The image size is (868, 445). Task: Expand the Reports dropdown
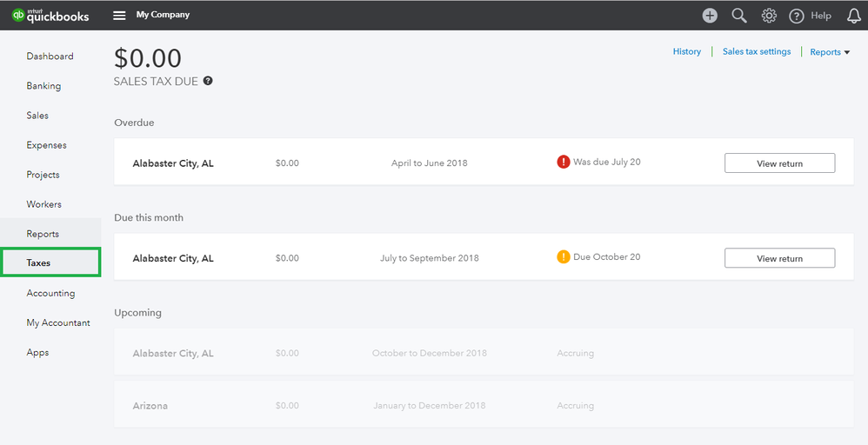(829, 52)
